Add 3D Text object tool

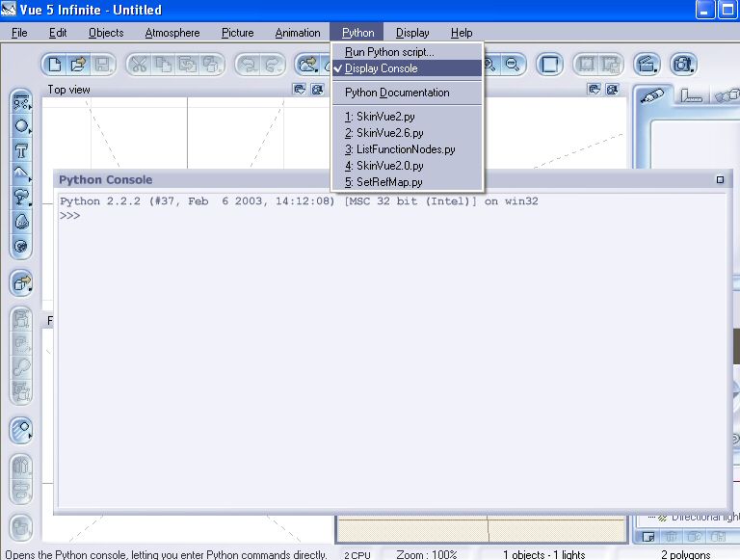[21, 150]
